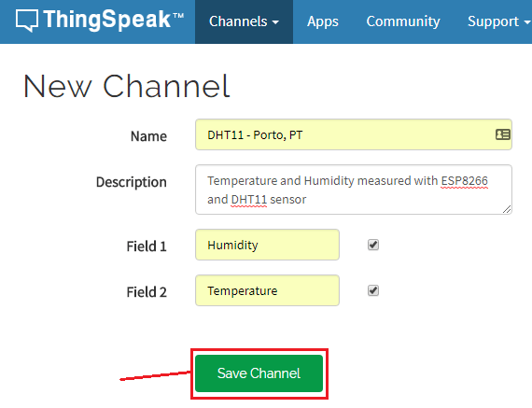Click the Field 2 label
532x408 pixels.
click(x=147, y=292)
